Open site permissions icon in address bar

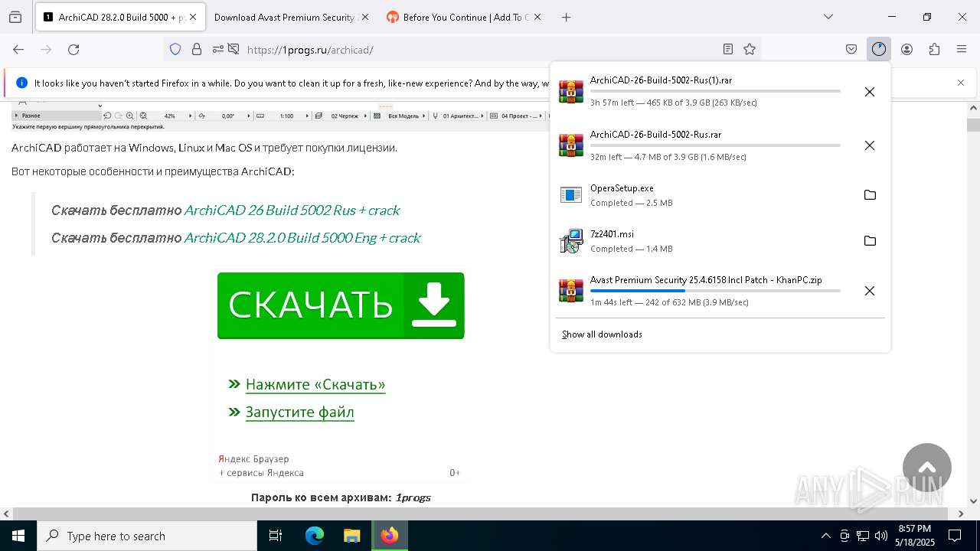(218, 49)
